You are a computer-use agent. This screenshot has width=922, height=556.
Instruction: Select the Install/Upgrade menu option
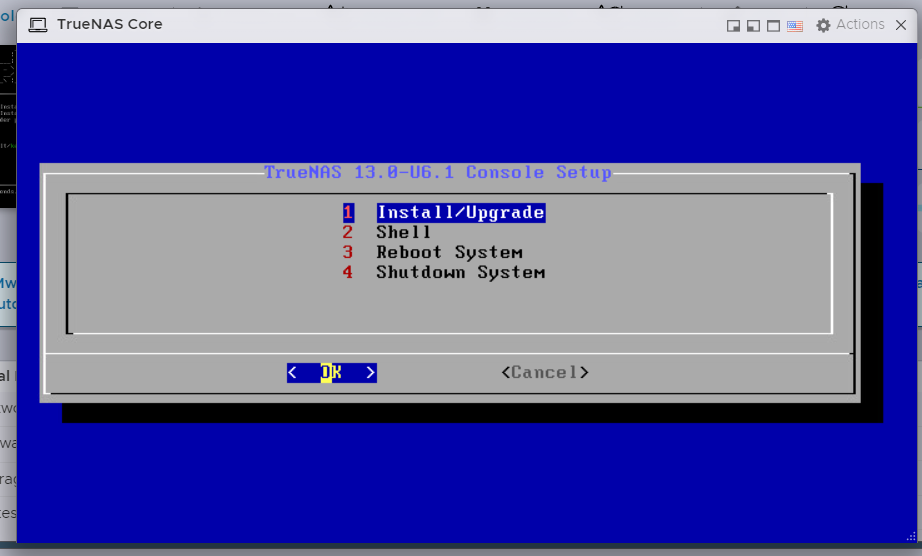tap(460, 212)
